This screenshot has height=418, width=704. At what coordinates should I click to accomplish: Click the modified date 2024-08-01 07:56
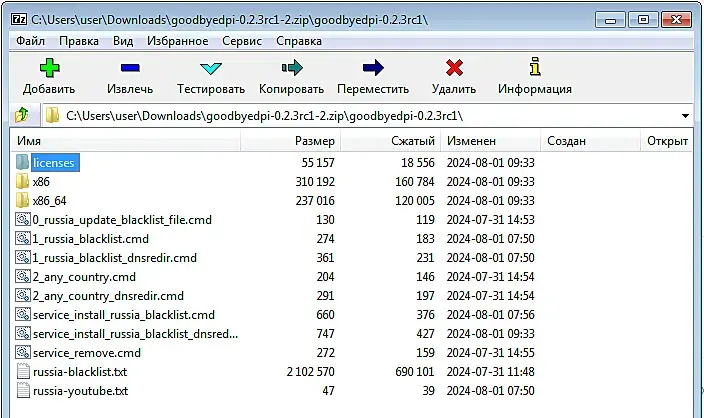point(490,315)
